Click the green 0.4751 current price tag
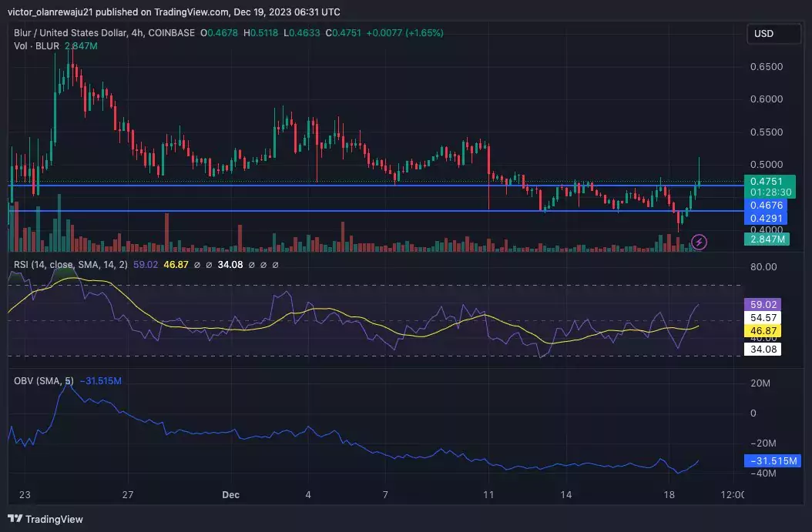The image size is (812, 532). [x=770, y=181]
